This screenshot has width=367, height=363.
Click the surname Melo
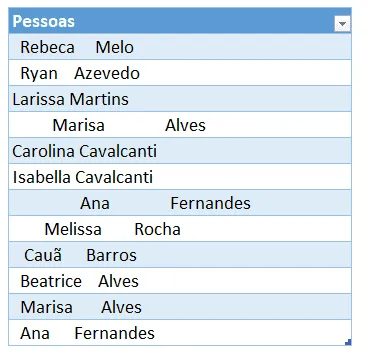pos(115,47)
